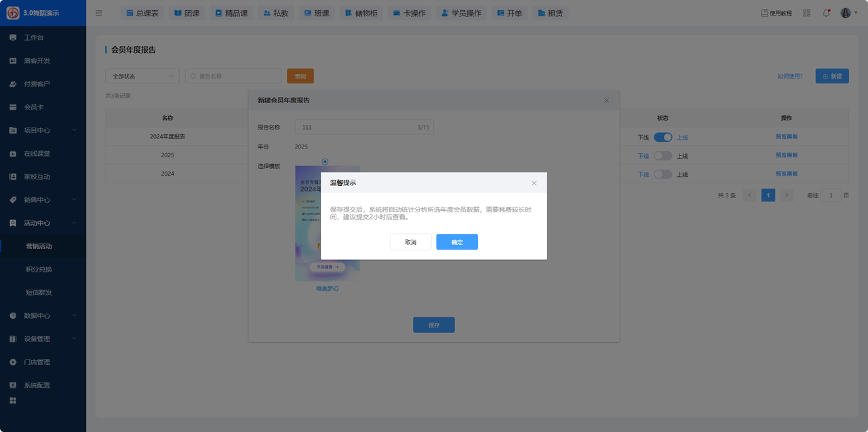Image resolution: width=868 pixels, height=432 pixels.
Task: Open 使用教程 tutorial icon
Action: [764, 13]
